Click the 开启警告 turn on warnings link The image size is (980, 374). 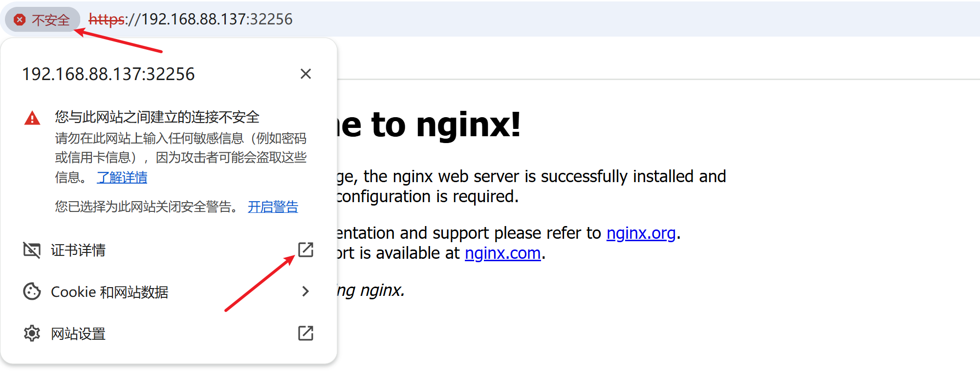[273, 207]
